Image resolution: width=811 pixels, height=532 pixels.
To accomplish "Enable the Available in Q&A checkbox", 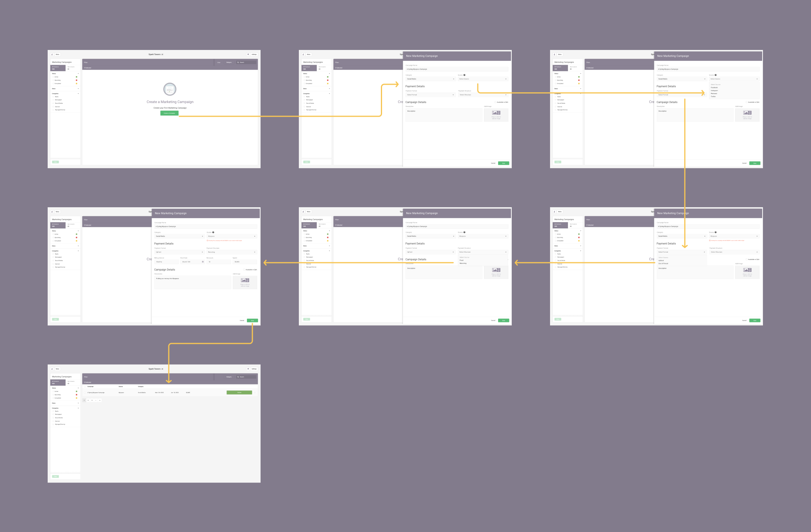I will (x=495, y=102).
